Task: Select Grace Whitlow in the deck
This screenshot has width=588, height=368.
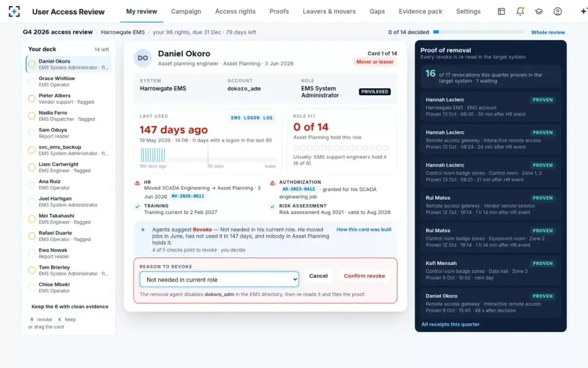Action: [69, 81]
